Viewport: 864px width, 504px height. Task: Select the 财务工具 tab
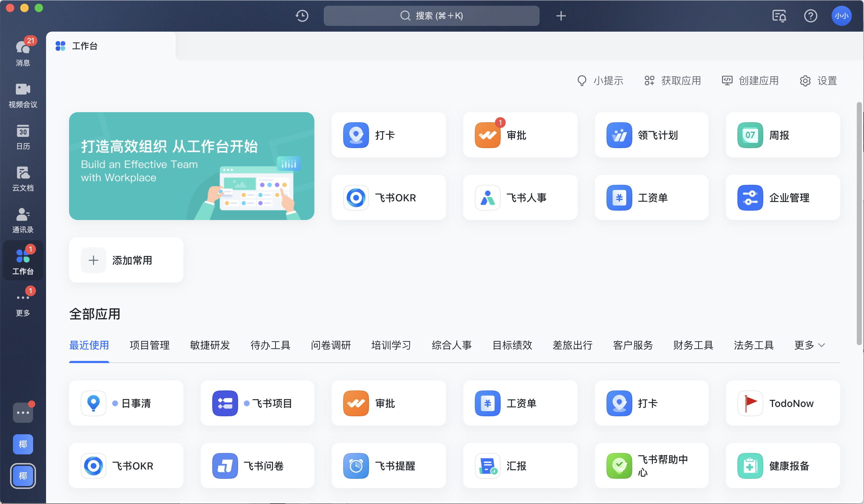pyautogui.click(x=692, y=345)
